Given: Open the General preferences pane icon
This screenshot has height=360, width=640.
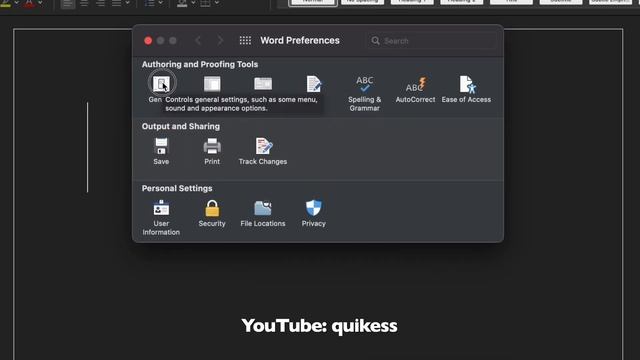Looking at the screenshot, I should click(x=161, y=84).
